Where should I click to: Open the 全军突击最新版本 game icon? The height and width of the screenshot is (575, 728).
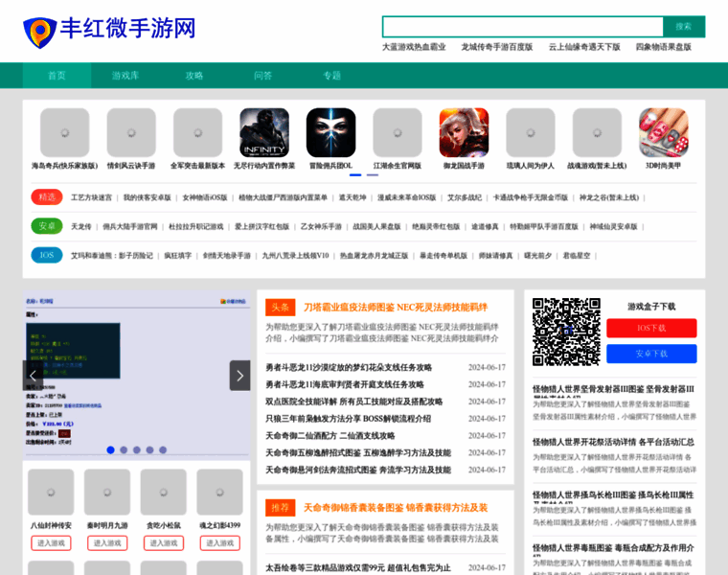(x=197, y=133)
